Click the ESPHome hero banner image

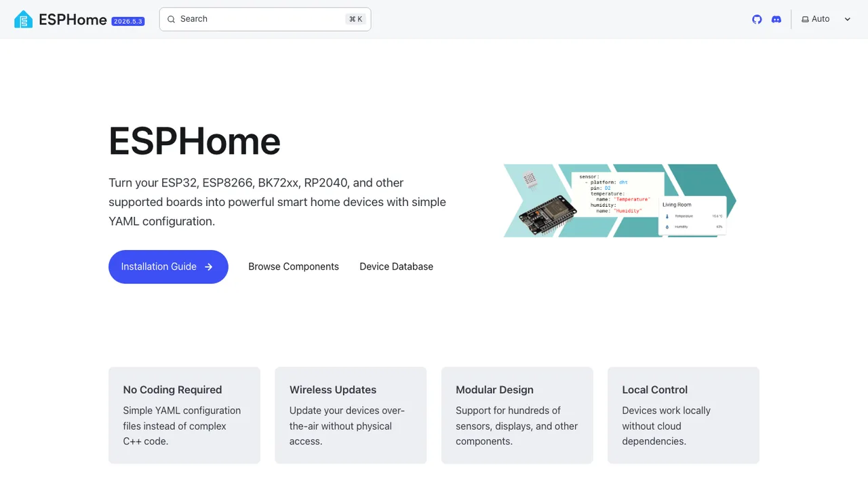point(620,201)
